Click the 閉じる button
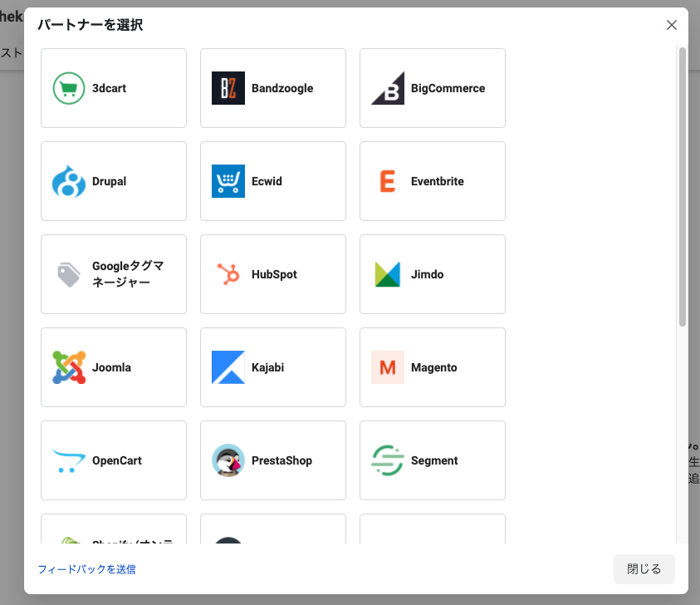700x605 pixels. pos(644,569)
